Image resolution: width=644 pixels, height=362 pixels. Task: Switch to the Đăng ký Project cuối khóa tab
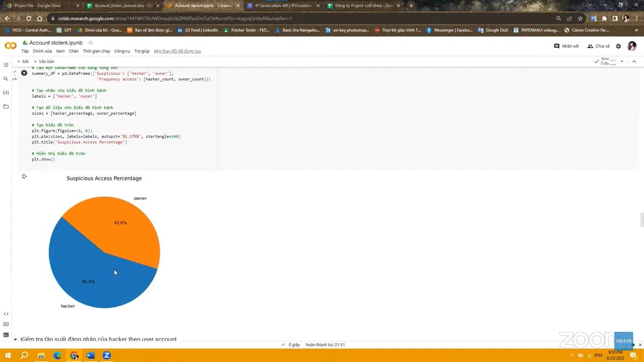click(364, 6)
